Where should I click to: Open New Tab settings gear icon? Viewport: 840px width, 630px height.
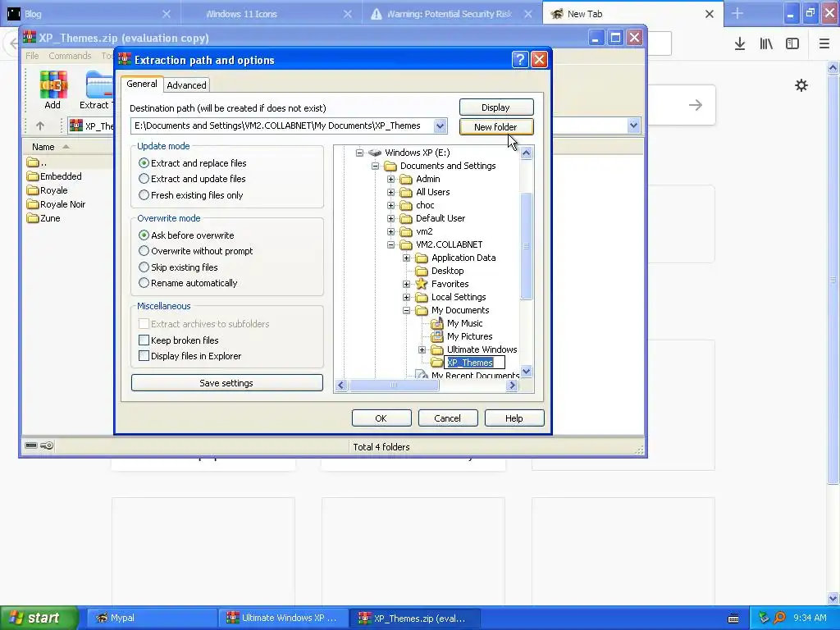pyautogui.click(x=801, y=85)
